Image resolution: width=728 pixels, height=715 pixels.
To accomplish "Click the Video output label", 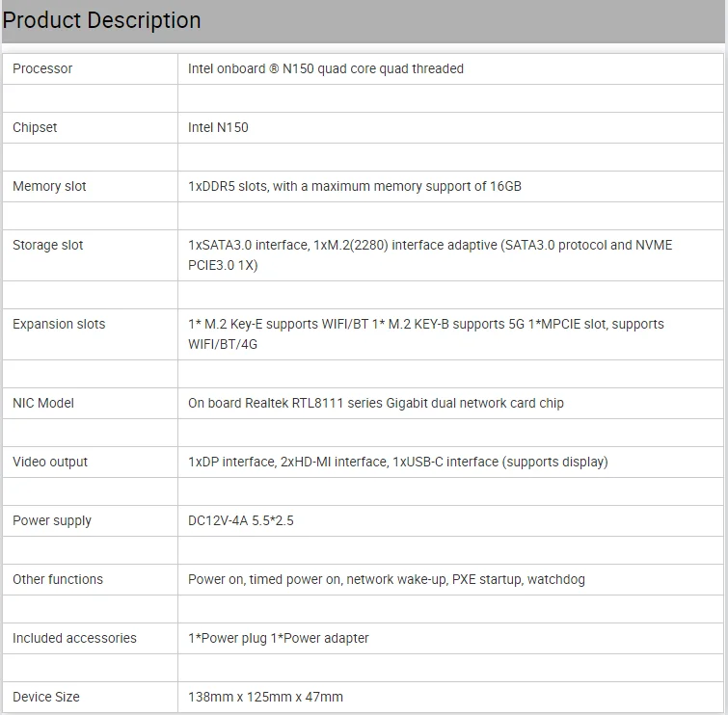I will (x=50, y=462).
